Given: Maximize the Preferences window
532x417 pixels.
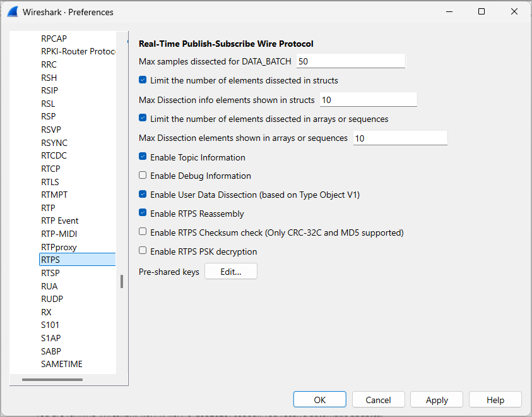Looking at the screenshot, I should click(x=481, y=11).
